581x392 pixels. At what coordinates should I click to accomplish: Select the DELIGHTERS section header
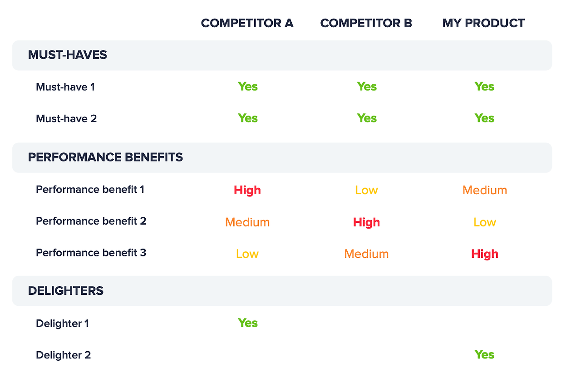282,291
